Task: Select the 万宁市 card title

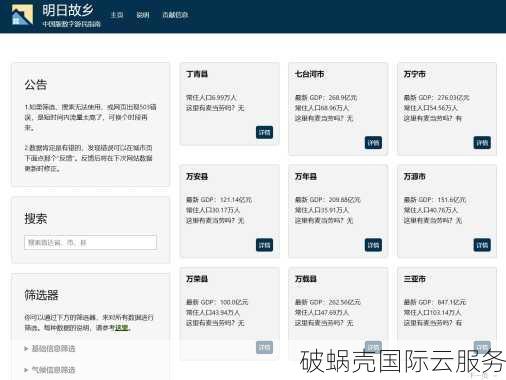Action: pyautogui.click(x=415, y=74)
